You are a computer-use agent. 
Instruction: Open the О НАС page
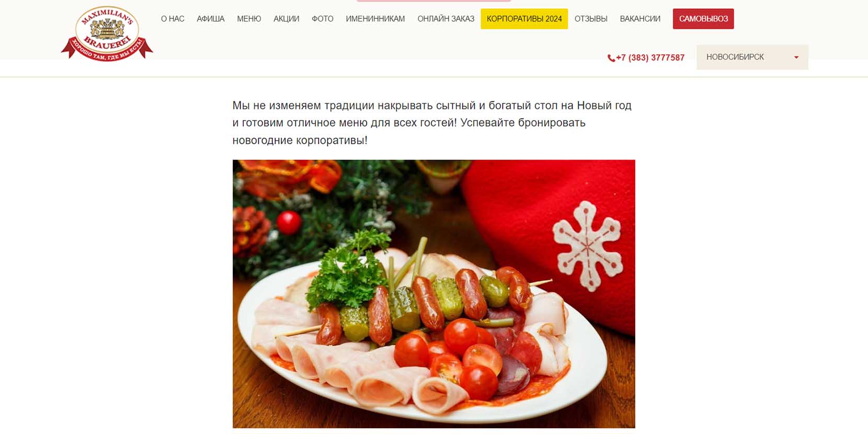tap(173, 19)
